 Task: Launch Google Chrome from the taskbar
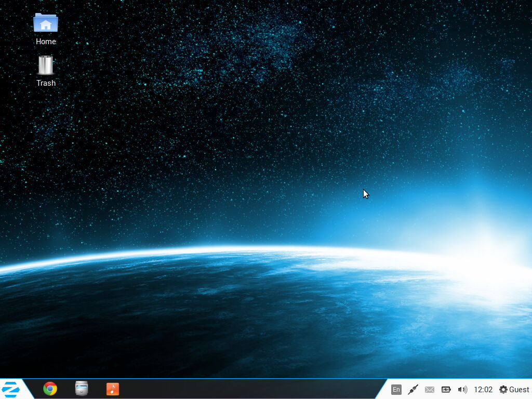50,389
